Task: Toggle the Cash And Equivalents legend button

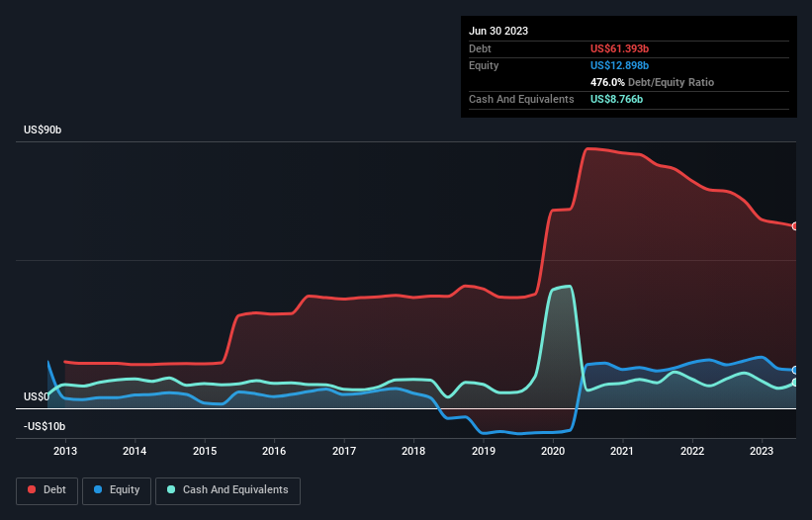Action: 227,490
